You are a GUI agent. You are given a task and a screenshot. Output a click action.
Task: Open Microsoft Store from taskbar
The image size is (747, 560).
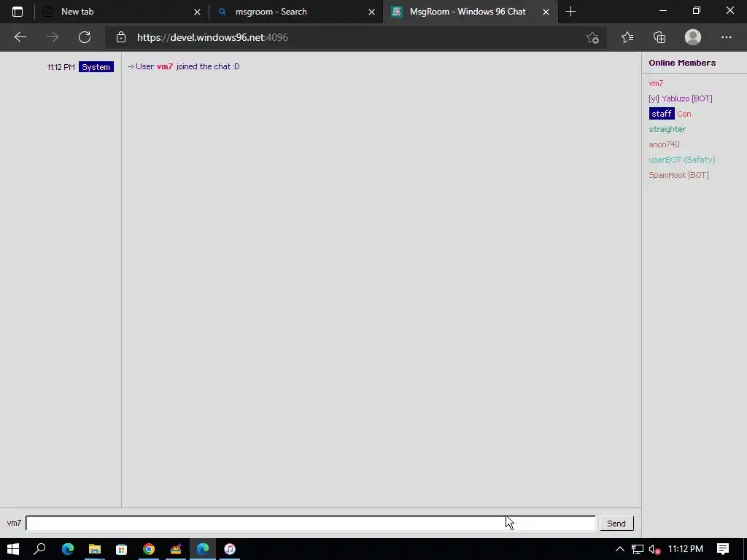point(122,549)
